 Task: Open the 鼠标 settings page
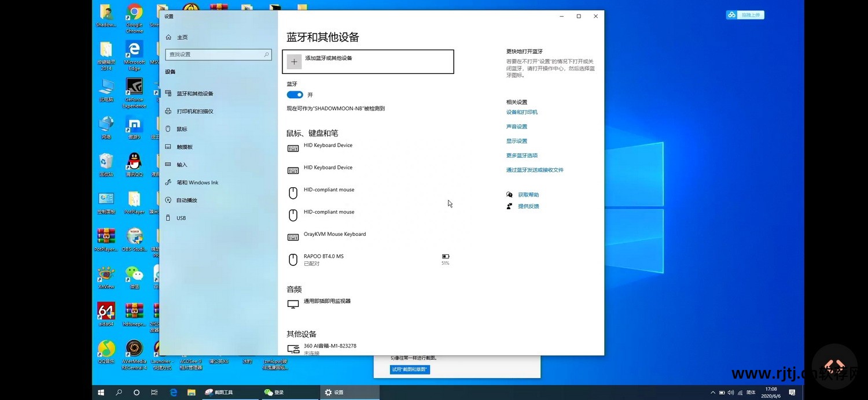coord(182,129)
